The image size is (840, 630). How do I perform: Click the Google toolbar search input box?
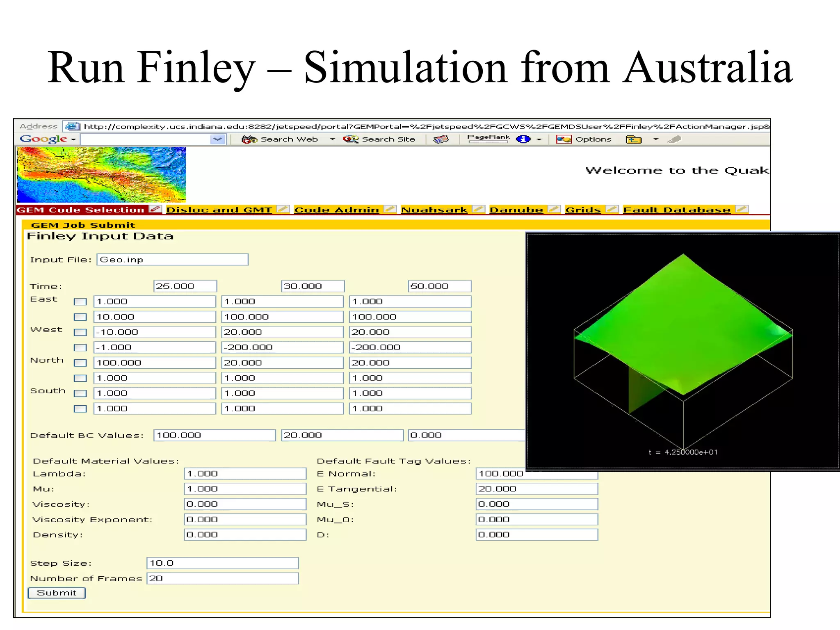[x=146, y=139]
